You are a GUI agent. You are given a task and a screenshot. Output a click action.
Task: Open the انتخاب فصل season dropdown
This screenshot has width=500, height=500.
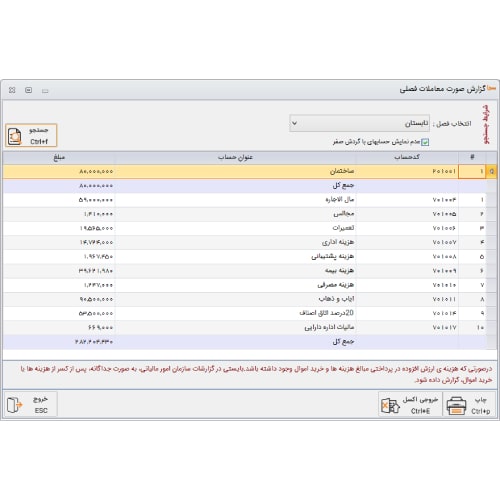click(x=359, y=123)
